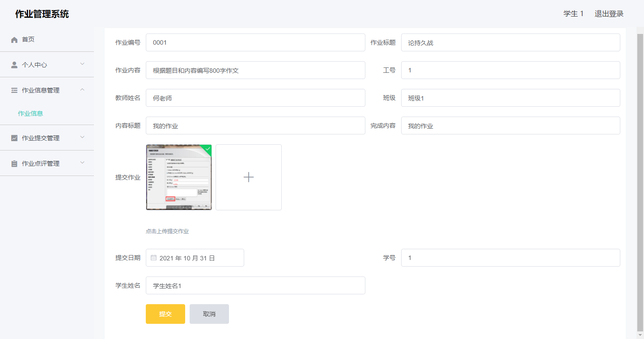Click the 教师姓名 input field
Image resolution: width=644 pixels, height=339 pixels.
coord(255,98)
